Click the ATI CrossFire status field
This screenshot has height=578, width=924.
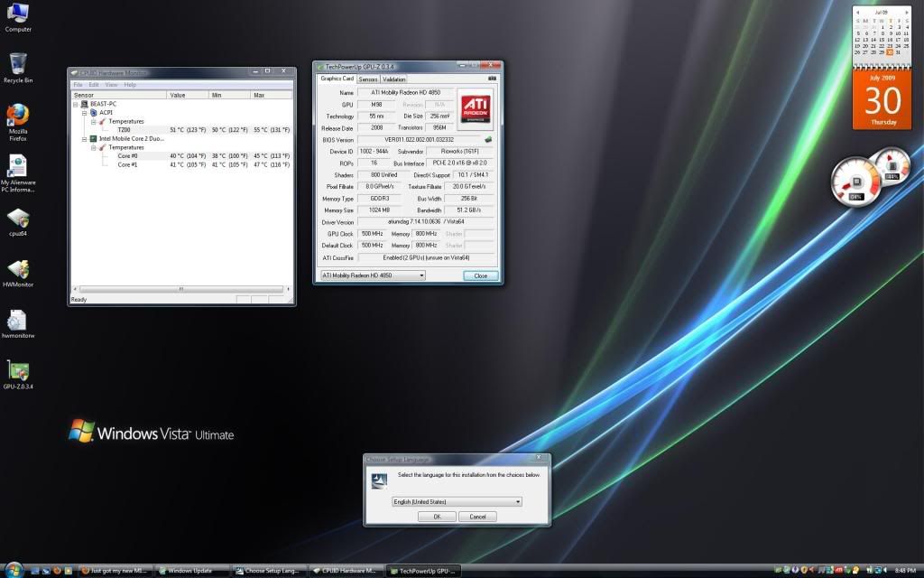[x=426, y=257]
